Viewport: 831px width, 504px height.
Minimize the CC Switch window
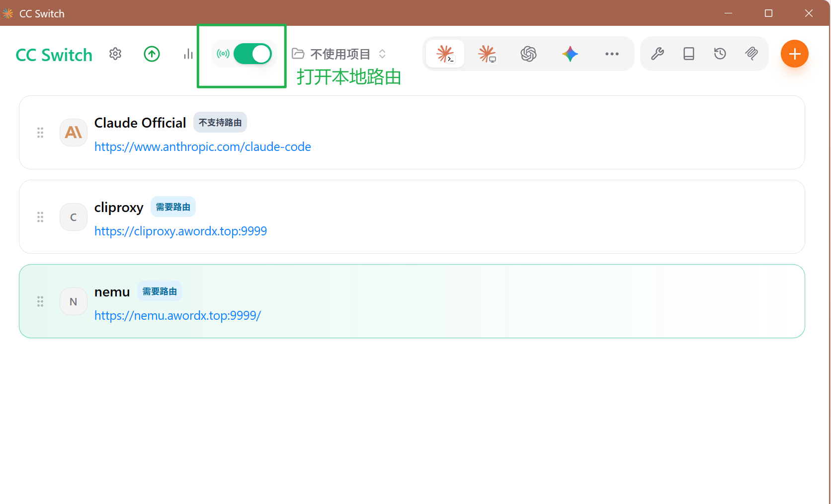pos(729,13)
